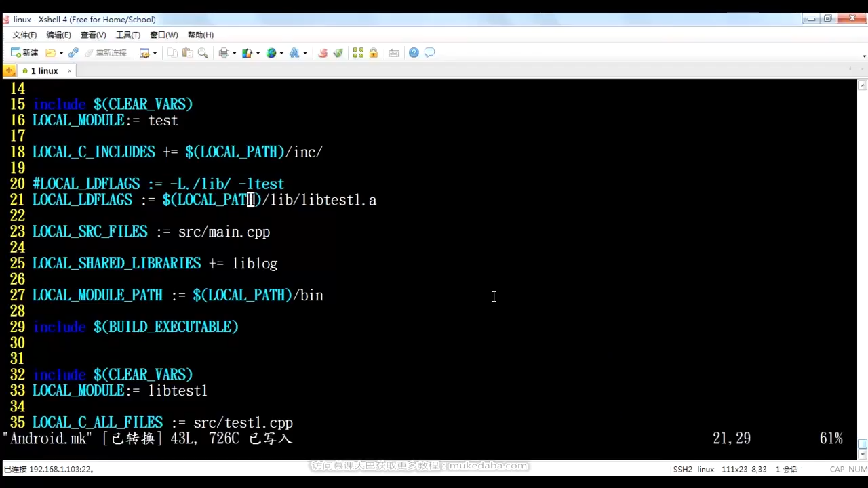Screen dimensions: 868x488
Task: Click the Open folder icon in toolbar
Action: [51, 53]
